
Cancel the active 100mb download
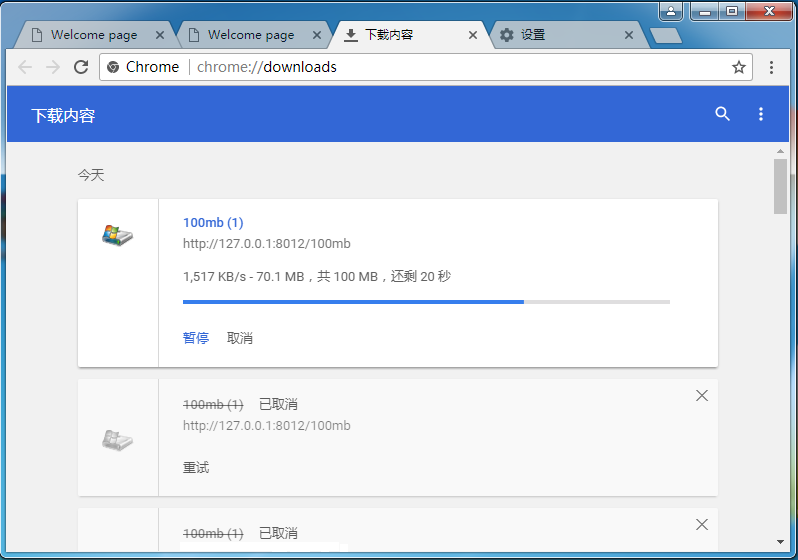coord(240,338)
